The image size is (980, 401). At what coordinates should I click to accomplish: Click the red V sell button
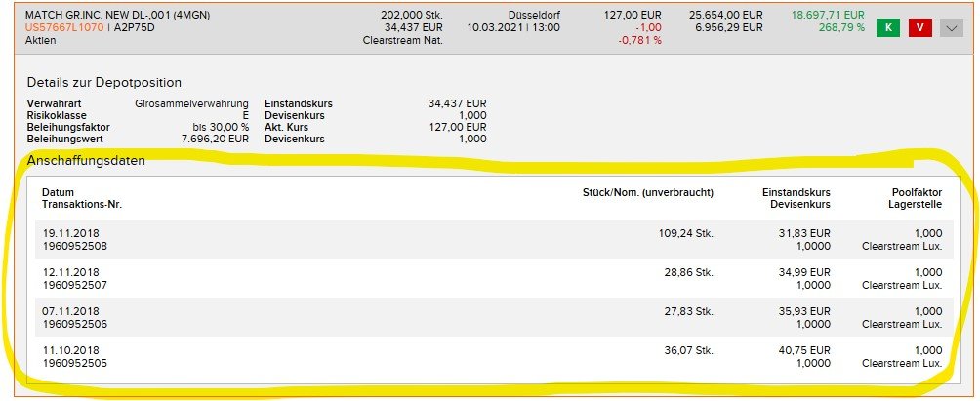(x=920, y=28)
